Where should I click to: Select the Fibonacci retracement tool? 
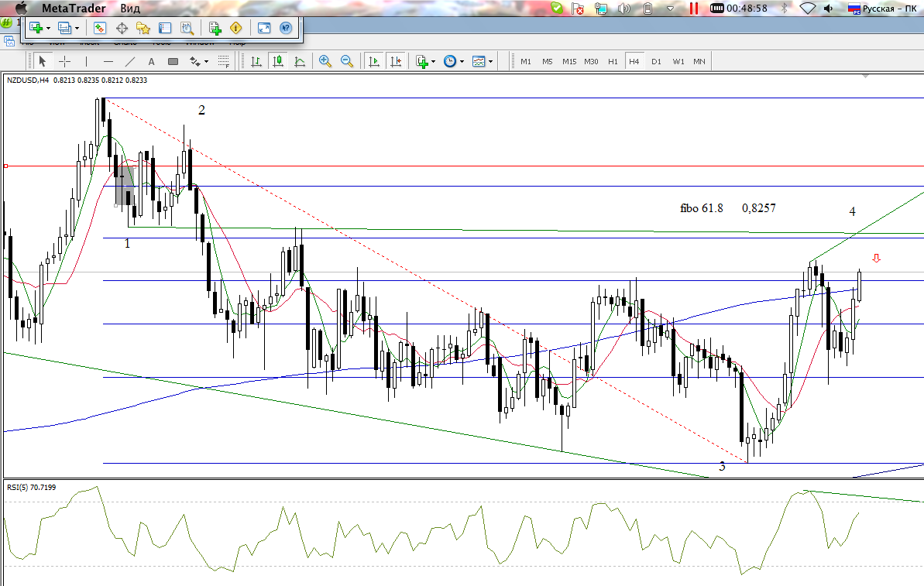[224, 61]
